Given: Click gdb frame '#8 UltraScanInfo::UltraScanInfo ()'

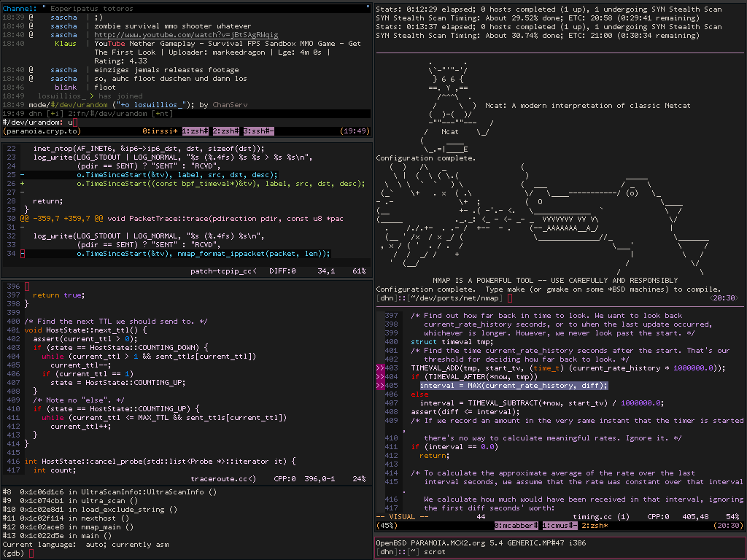Looking at the screenshot, I should tap(109, 492).
